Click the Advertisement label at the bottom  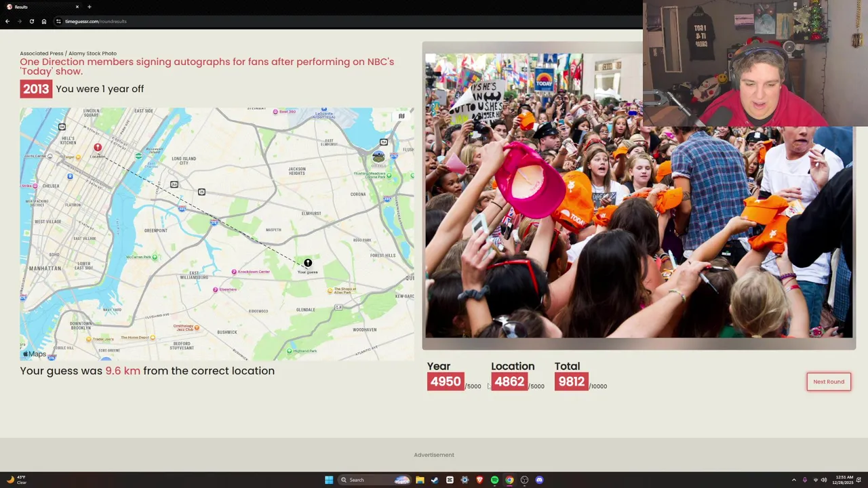click(434, 455)
